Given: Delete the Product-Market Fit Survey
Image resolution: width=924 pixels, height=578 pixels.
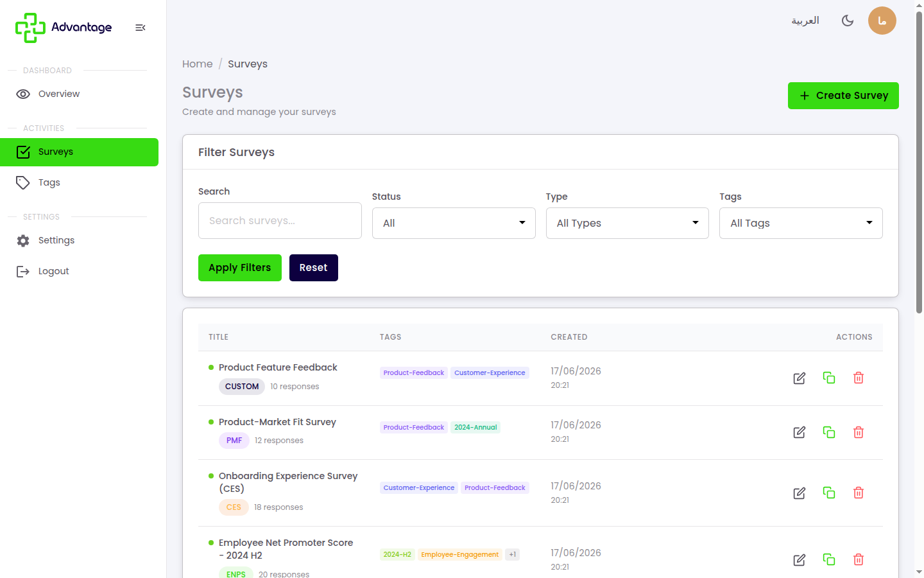Looking at the screenshot, I should [859, 432].
